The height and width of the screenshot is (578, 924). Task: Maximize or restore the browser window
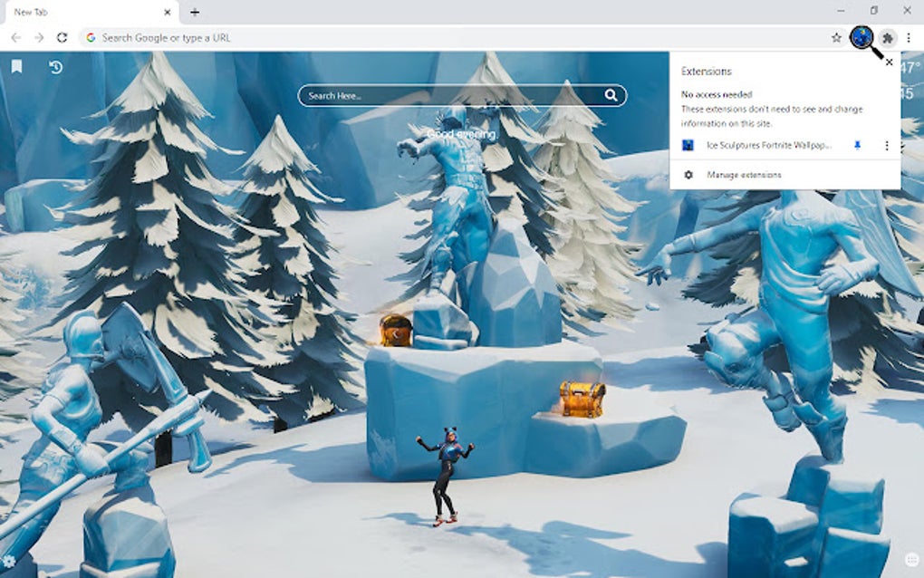pos(874,11)
